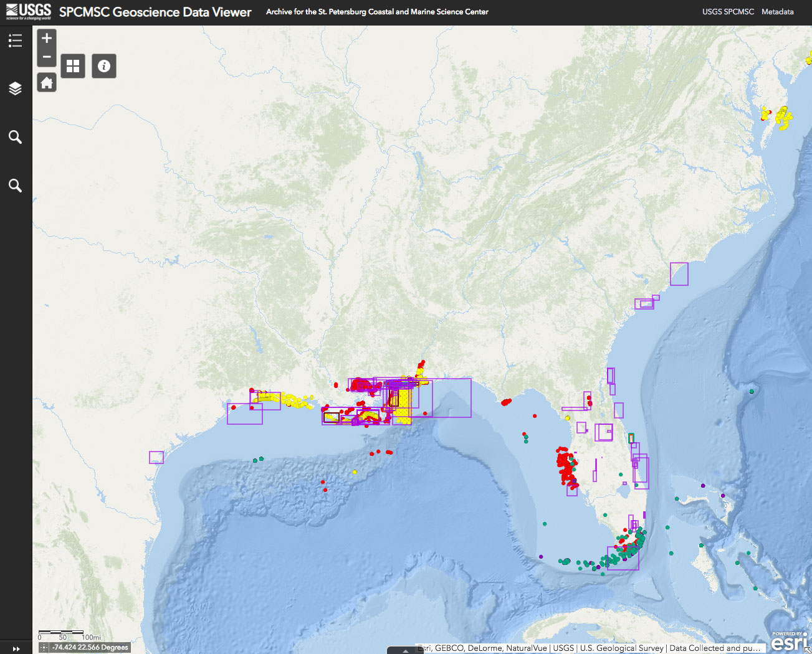Viewport: 812px width, 654px height.
Task: Open the Layer List stack icon
Action: (16, 88)
